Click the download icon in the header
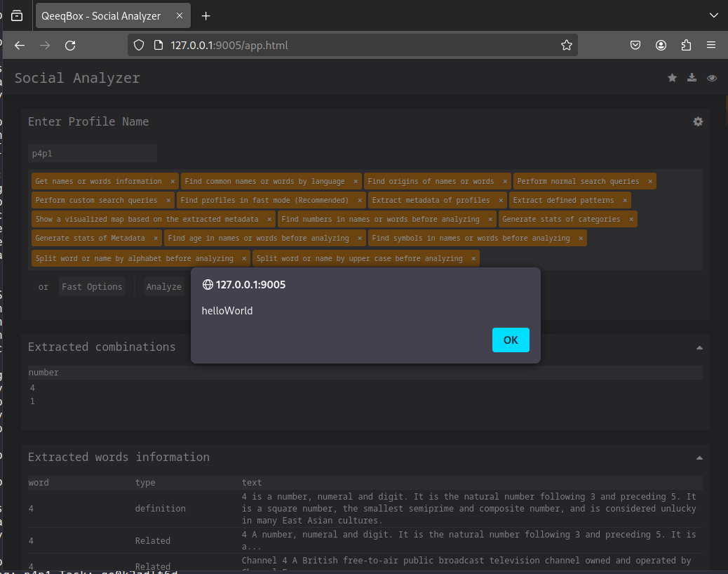Image resolution: width=728 pixels, height=574 pixels. click(x=692, y=78)
